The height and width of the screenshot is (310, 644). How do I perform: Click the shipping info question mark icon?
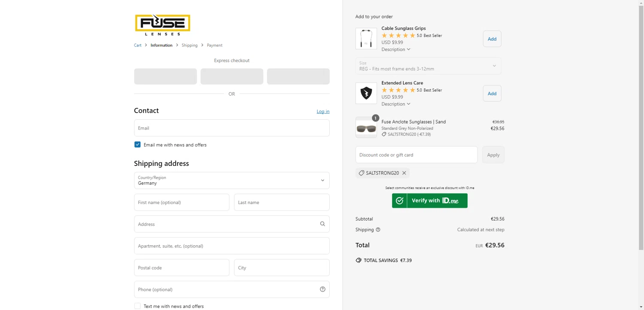point(378,230)
